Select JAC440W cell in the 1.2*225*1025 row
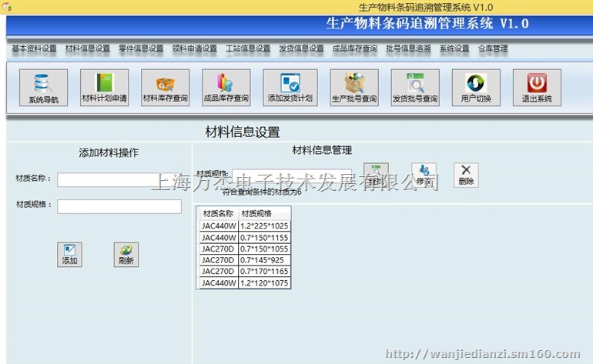Image resolution: width=593 pixels, height=364 pixels. (219, 226)
